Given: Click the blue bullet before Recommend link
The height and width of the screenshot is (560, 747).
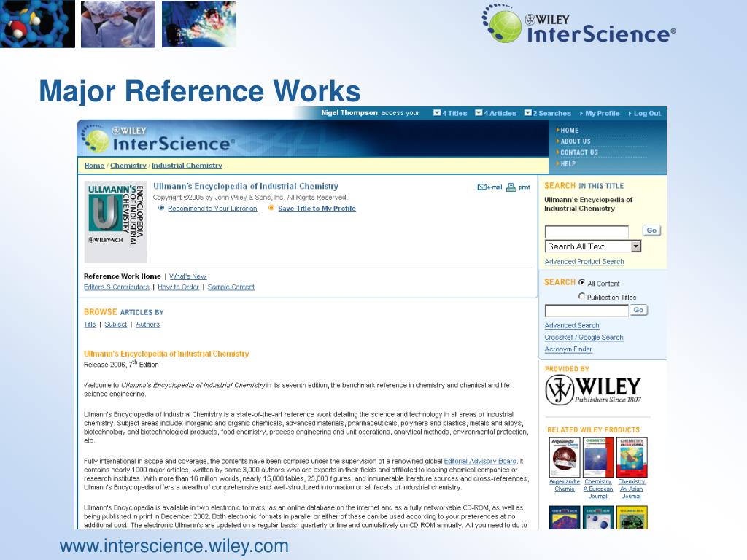Looking at the screenshot, I should pos(161,208).
